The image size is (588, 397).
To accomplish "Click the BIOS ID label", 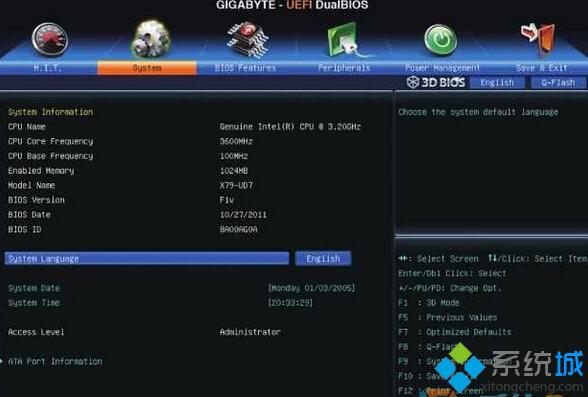I will [x=24, y=229].
